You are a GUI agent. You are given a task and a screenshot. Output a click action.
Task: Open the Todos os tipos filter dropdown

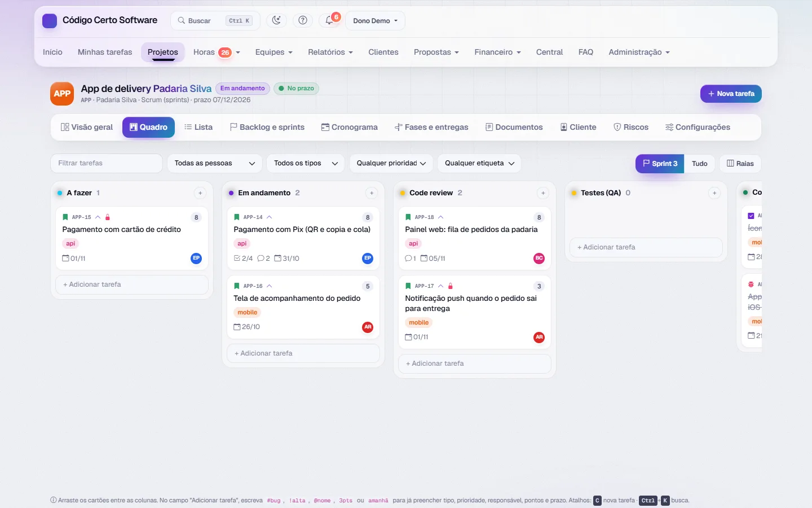click(x=306, y=164)
